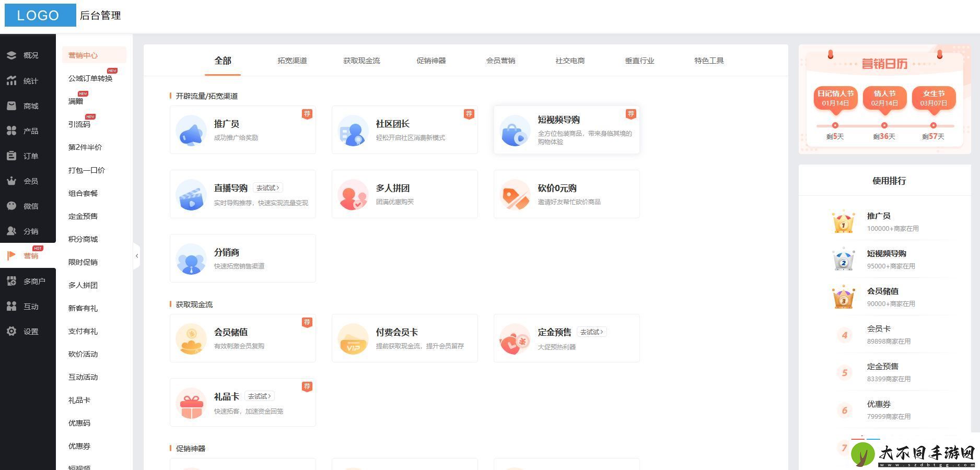
Task: Open the 微信 chat bubble icon
Action: [11, 206]
